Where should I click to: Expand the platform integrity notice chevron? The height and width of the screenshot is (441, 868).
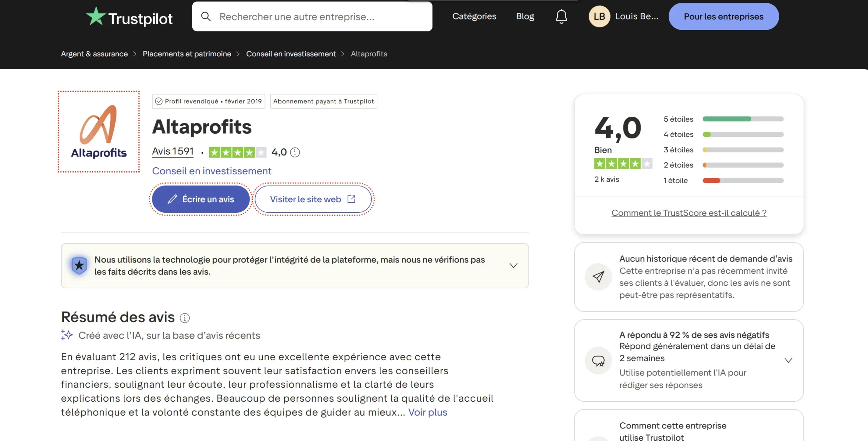point(513,266)
